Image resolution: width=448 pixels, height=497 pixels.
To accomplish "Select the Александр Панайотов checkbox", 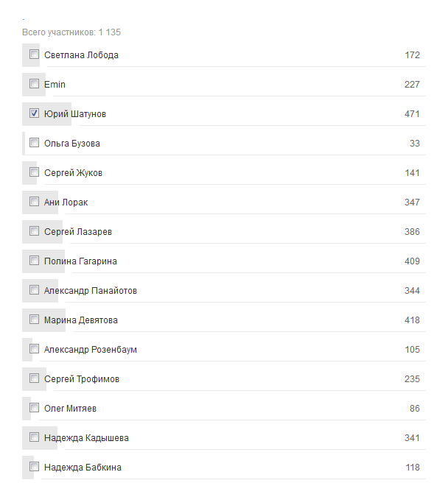I will click(34, 290).
